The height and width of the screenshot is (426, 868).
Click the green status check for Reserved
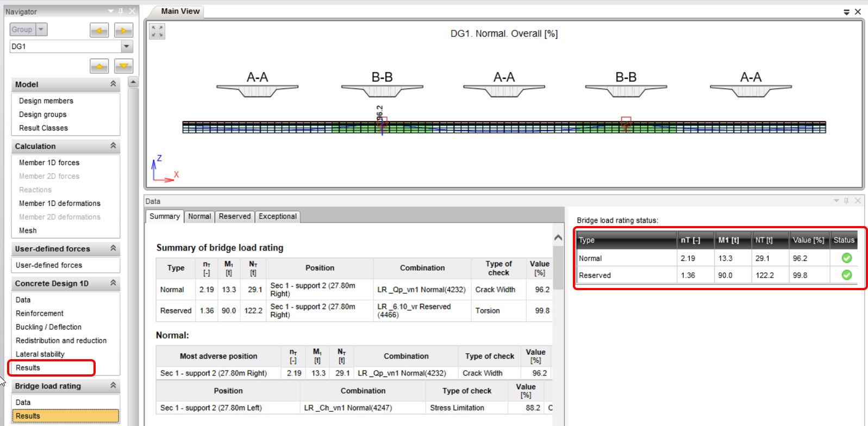click(846, 275)
